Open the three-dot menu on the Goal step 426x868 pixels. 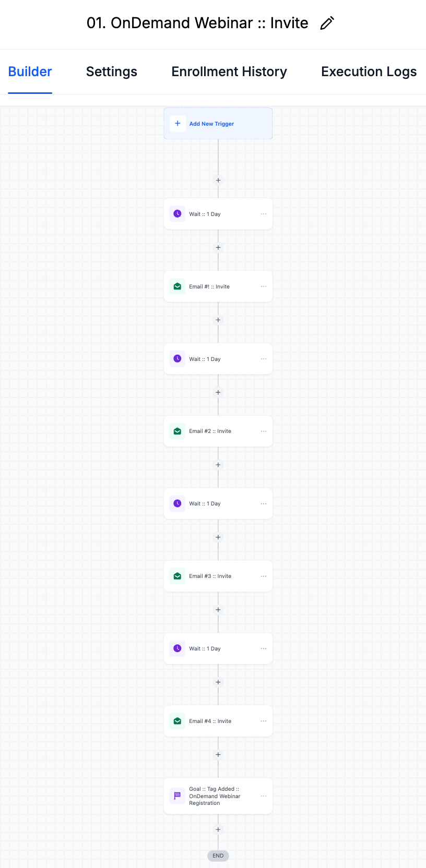(x=264, y=796)
